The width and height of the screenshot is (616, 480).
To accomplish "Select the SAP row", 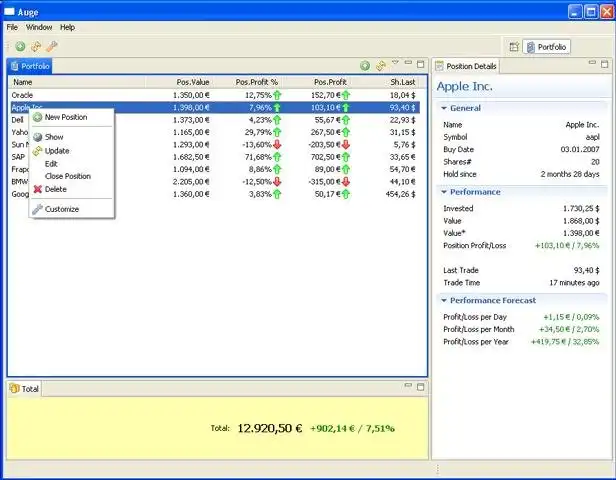I will pos(215,157).
